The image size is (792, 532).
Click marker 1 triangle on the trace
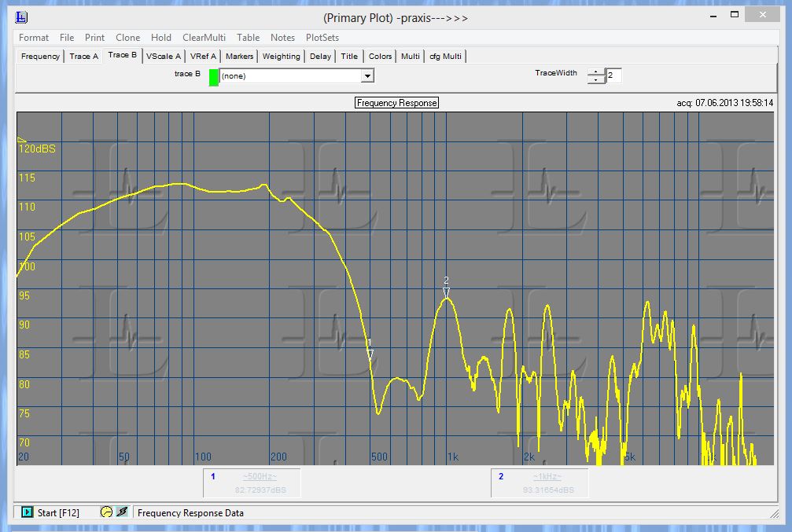tap(370, 354)
